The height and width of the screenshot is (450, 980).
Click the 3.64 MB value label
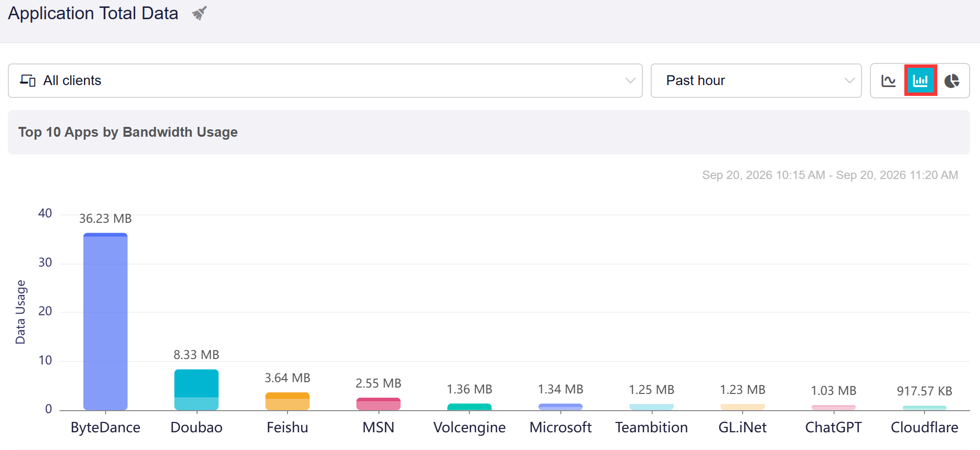tap(288, 378)
